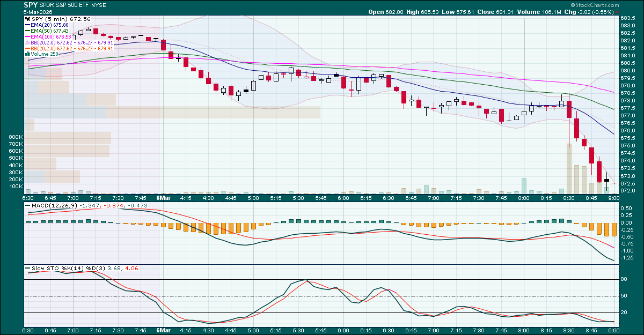Click the SPDR S&P 500 ETF name
644x335 pixels.
[x=63, y=5]
